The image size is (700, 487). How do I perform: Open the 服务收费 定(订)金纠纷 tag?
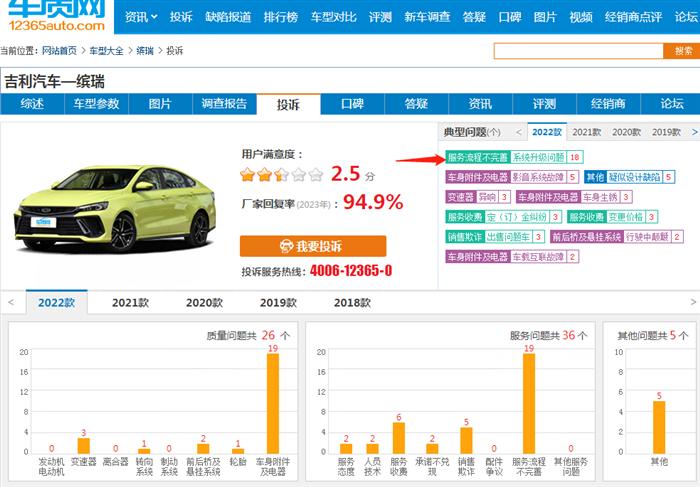coord(504,217)
